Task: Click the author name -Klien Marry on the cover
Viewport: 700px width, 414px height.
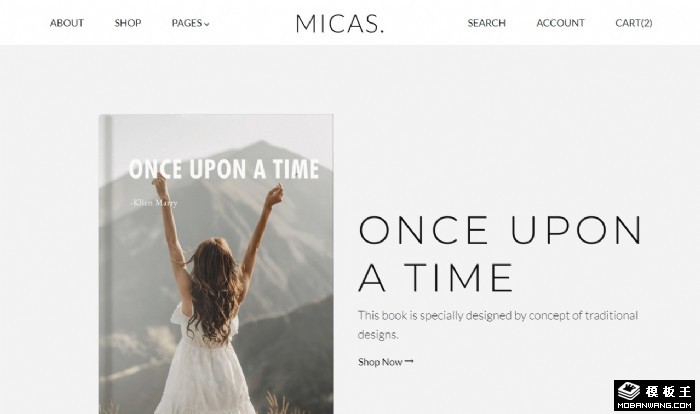Action: [x=154, y=203]
